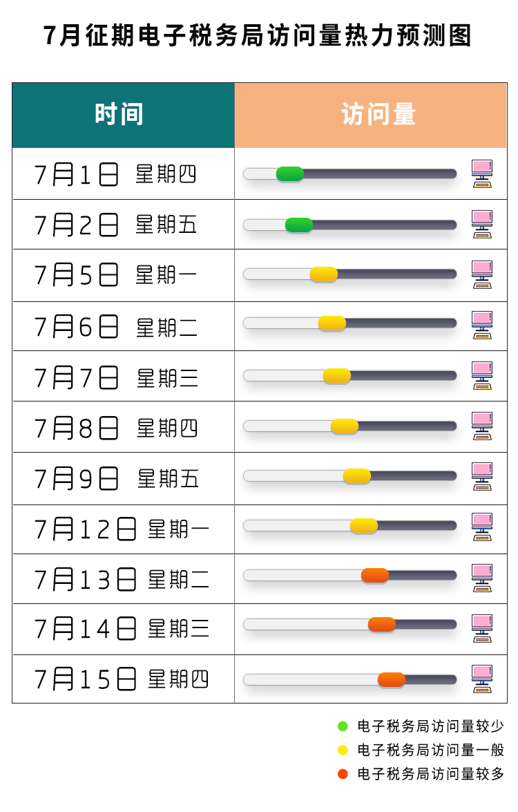Click the orange slider knob for 7月14日
This screenshot has height=812, width=518.
(x=382, y=625)
